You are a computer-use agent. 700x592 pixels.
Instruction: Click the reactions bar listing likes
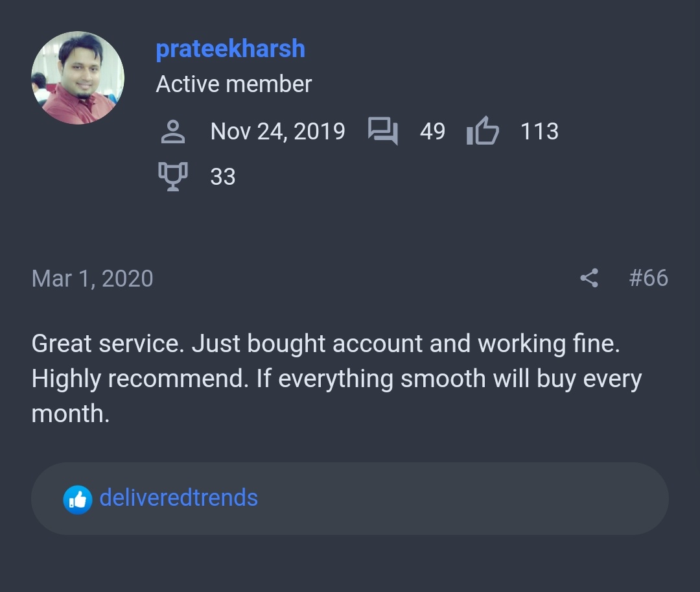[349, 499]
